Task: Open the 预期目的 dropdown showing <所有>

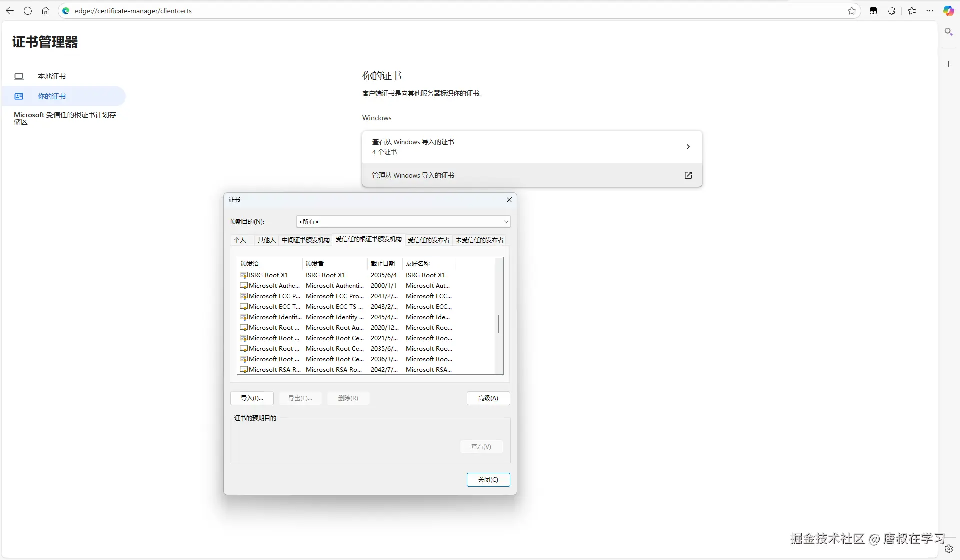Action: [x=403, y=222]
